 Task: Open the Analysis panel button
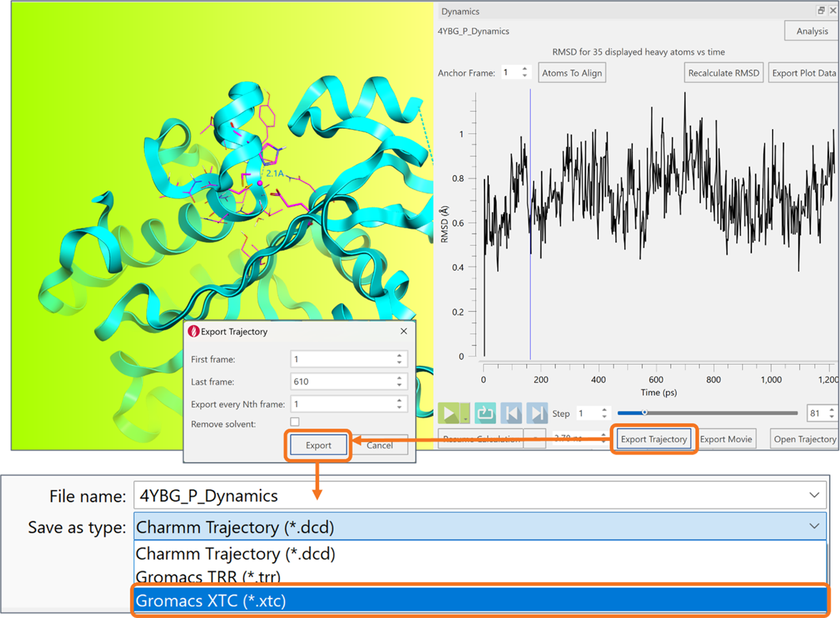pos(812,31)
